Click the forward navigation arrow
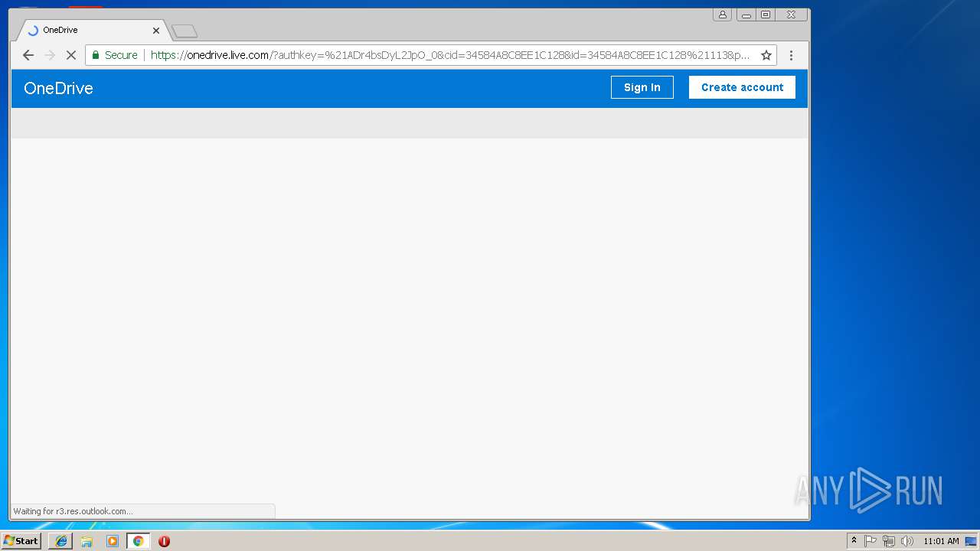The image size is (980, 551). (x=50, y=55)
